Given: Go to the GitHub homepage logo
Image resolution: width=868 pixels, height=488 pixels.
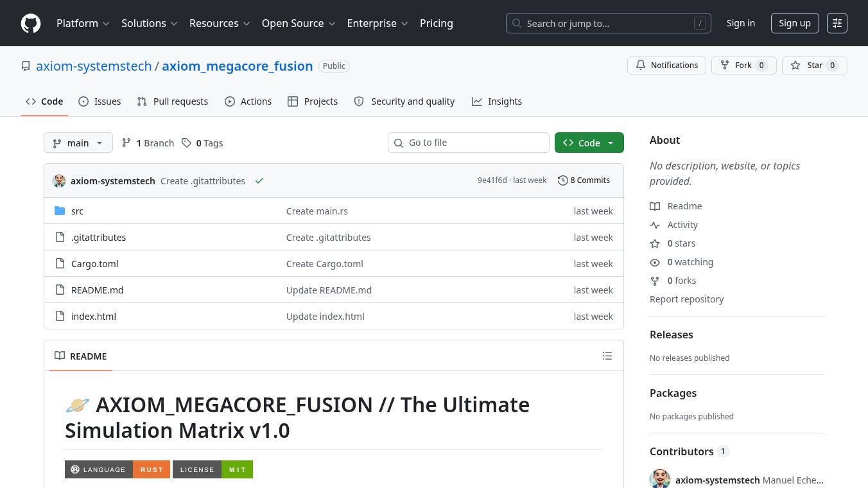Looking at the screenshot, I should click(31, 23).
